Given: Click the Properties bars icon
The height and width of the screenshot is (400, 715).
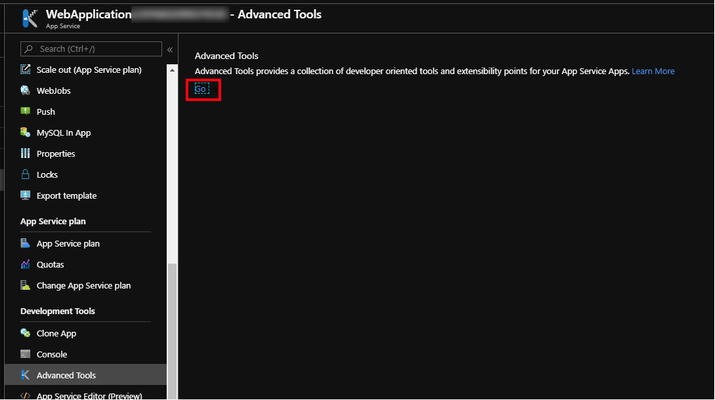Looking at the screenshot, I should pos(25,153).
